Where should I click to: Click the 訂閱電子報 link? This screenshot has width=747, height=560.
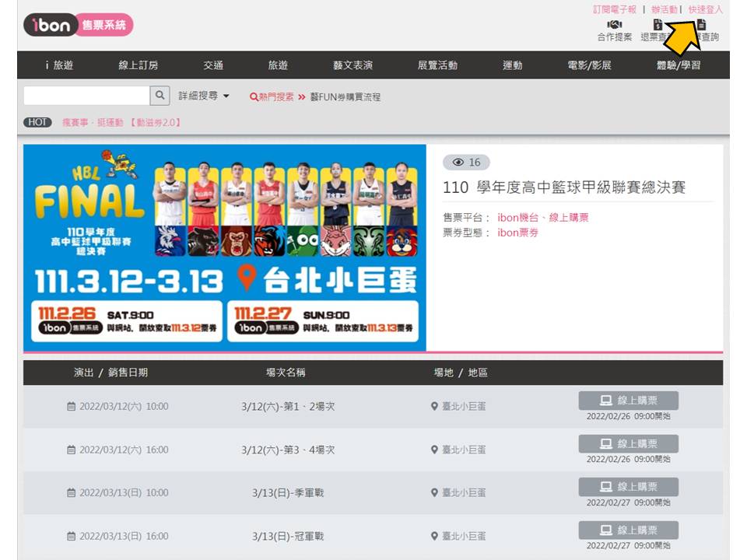(x=614, y=9)
